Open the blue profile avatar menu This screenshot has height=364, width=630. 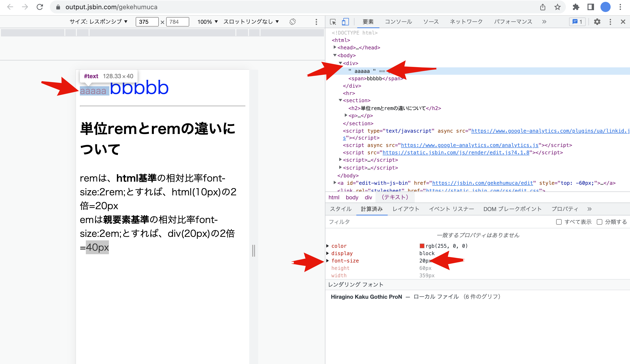coord(606,7)
